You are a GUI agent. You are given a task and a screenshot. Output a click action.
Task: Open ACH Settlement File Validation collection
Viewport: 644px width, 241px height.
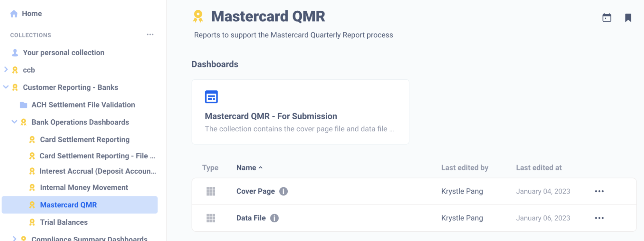pos(83,105)
